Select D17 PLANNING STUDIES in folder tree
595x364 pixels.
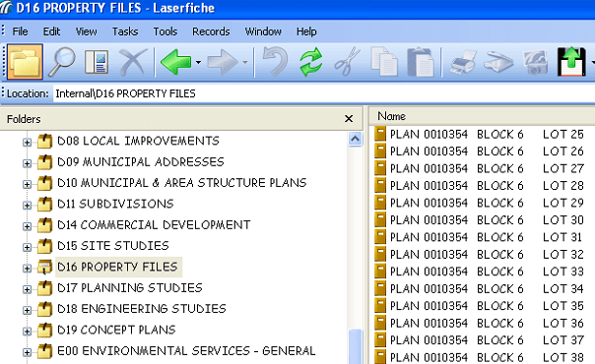(x=130, y=288)
